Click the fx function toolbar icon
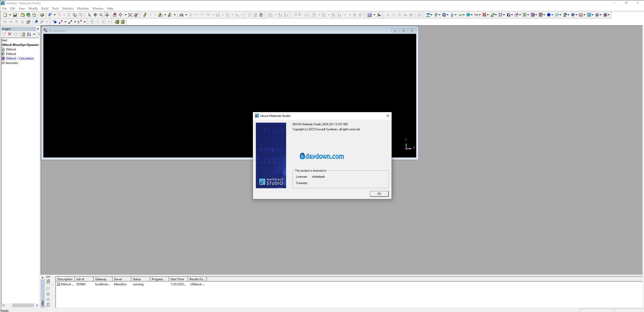The image size is (644, 312). (x=379, y=15)
